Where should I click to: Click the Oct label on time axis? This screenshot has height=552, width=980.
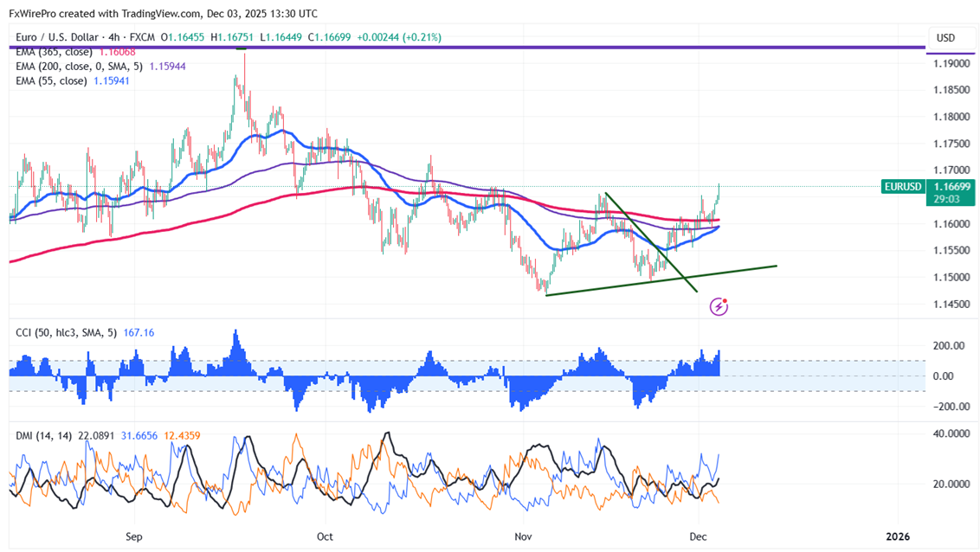point(325,536)
